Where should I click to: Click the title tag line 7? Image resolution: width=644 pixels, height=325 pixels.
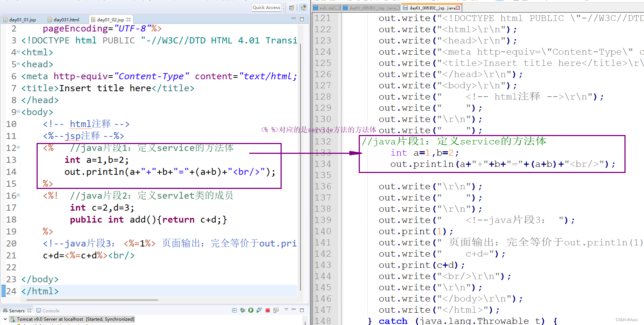coord(108,88)
